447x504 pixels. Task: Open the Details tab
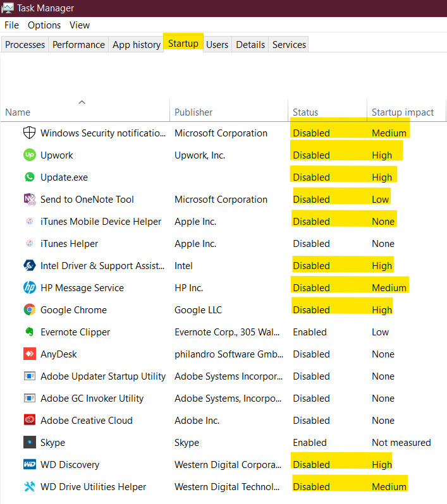(250, 44)
